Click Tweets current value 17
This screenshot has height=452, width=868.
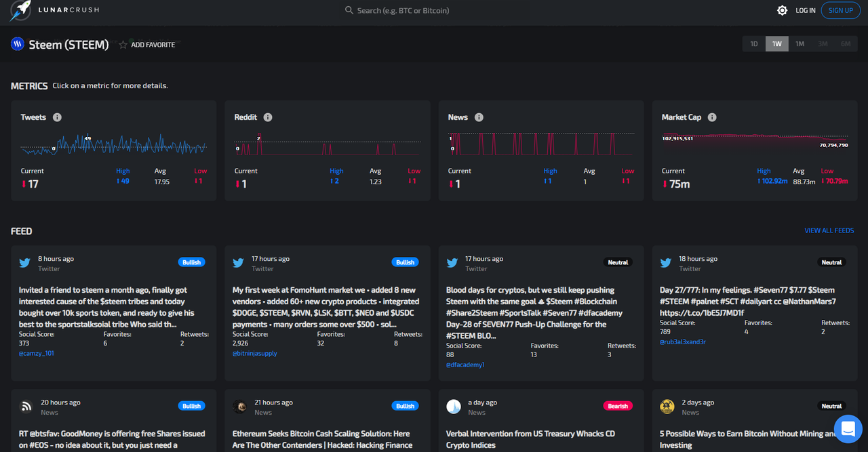pos(33,184)
